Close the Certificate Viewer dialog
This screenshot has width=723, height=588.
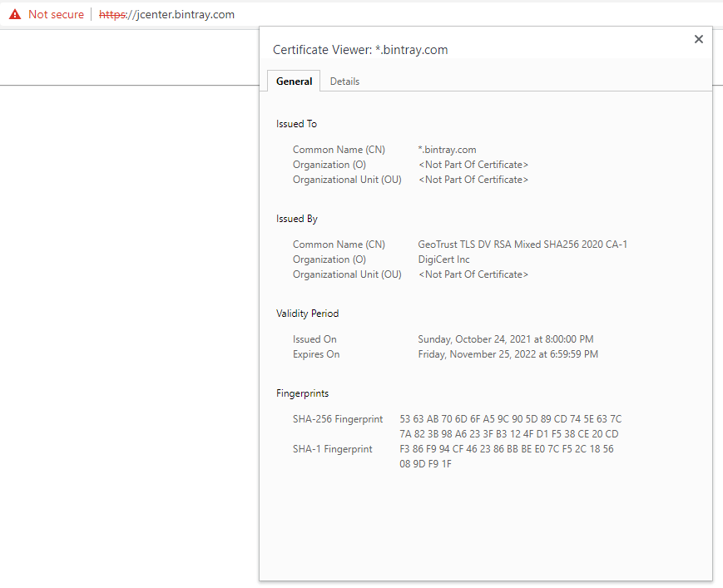[699, 39]
